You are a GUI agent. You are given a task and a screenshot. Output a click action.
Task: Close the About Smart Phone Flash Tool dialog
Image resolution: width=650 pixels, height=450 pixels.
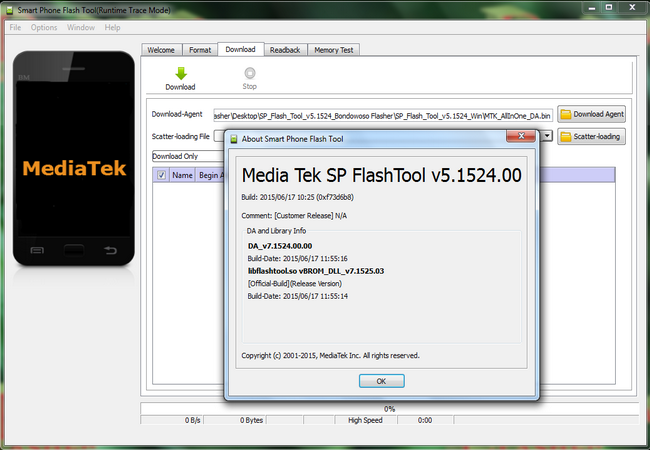pyautogui.click(x=521, y=136)
